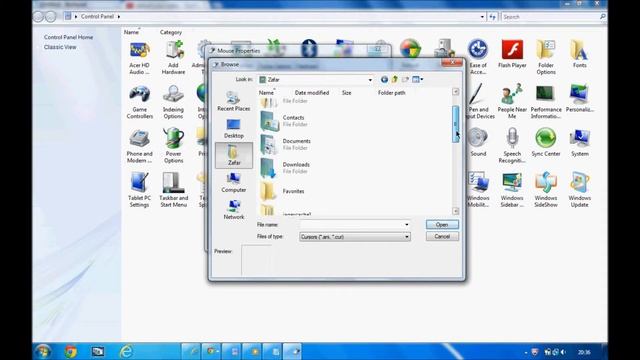The width and height of the screenshot is (640, 360).
Task: Open Fonts in Control Panel
Action: pyautogui.click(x=579, y=54)
